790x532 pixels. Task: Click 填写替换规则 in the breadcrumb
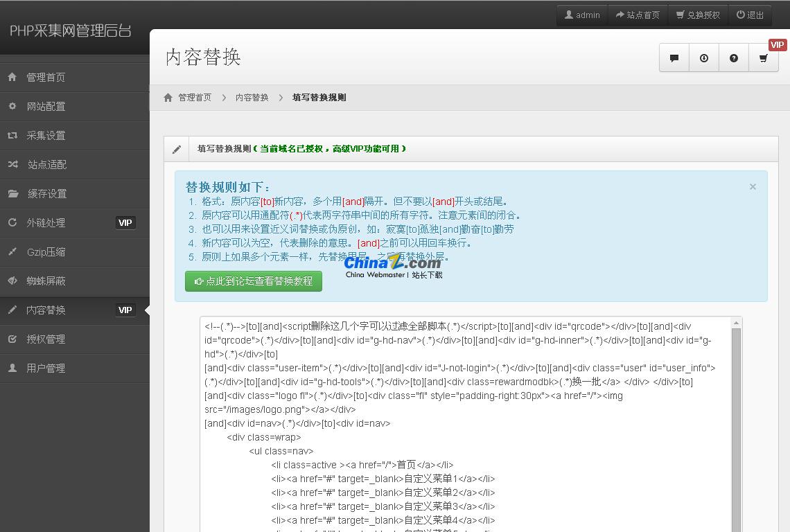(x=319, y=97)
